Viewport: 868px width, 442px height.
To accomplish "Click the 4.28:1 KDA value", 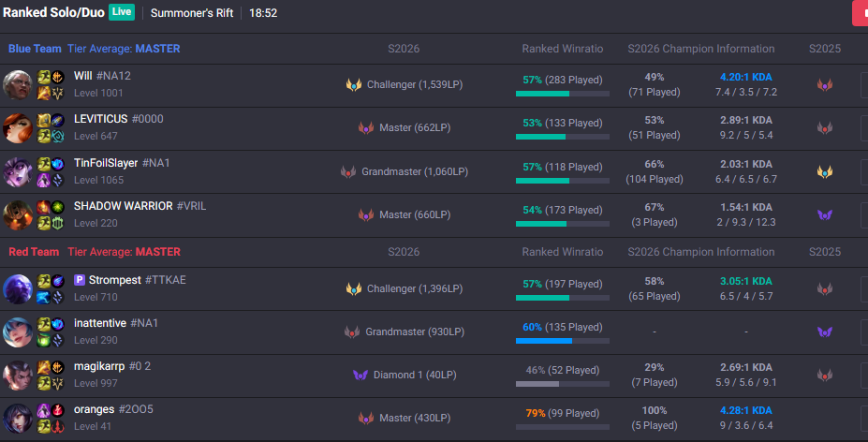I will [x=746, y=410].
